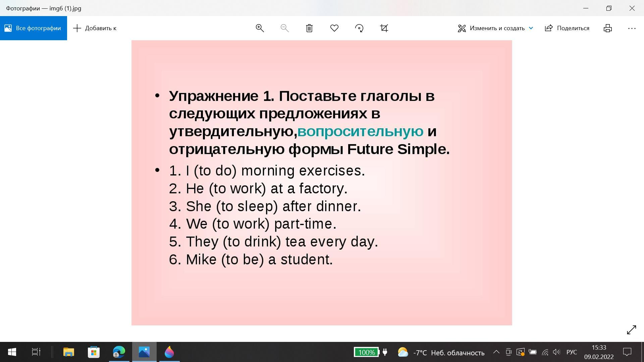Open the weather widget showing -7°C
Screen dimensions: 644x362
point(441,353)
